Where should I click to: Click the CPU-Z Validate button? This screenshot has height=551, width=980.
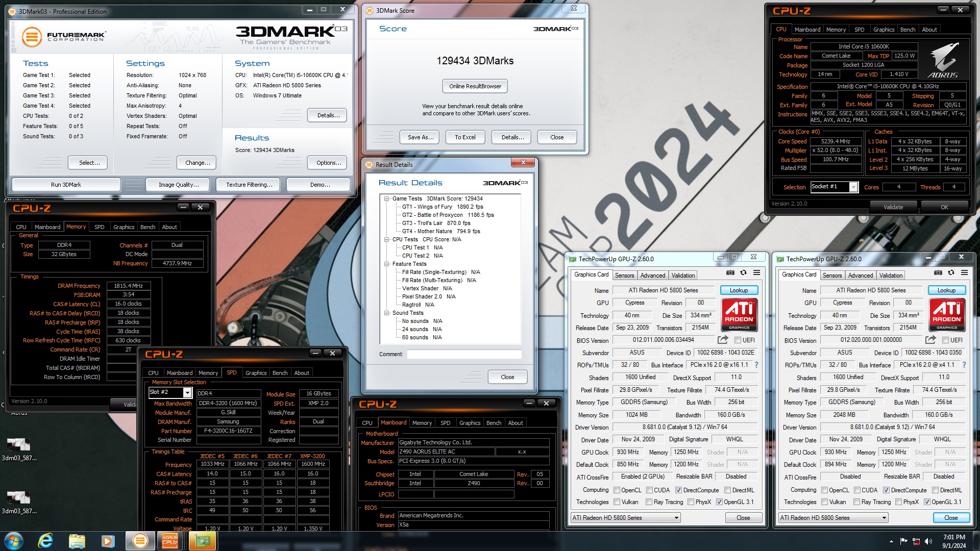click(x=893, y=207)
